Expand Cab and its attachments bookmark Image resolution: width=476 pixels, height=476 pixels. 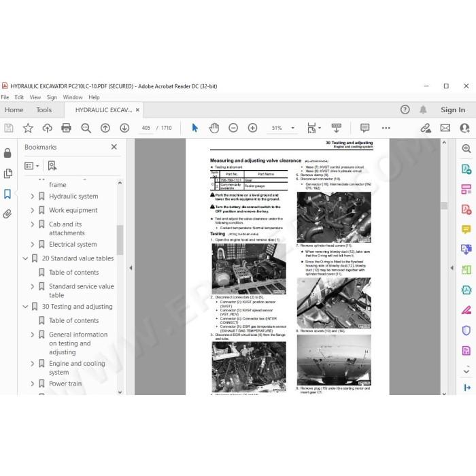[x=32, y=224]
